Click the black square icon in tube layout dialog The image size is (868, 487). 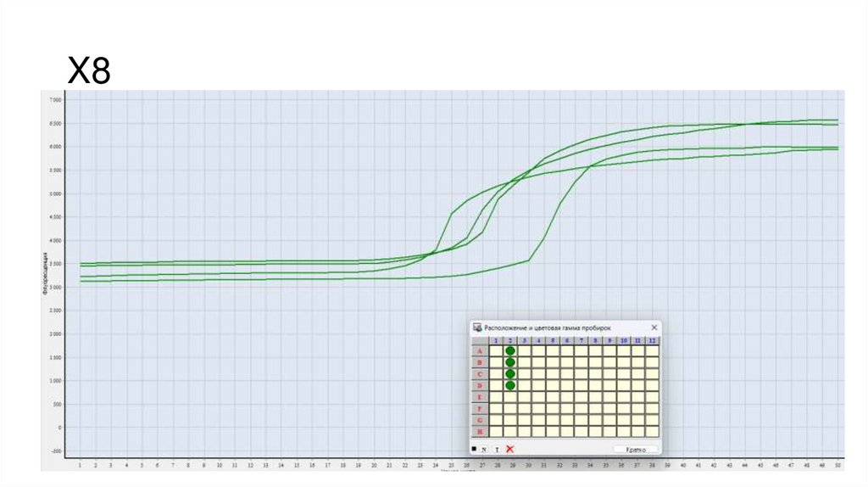(474, 449)
